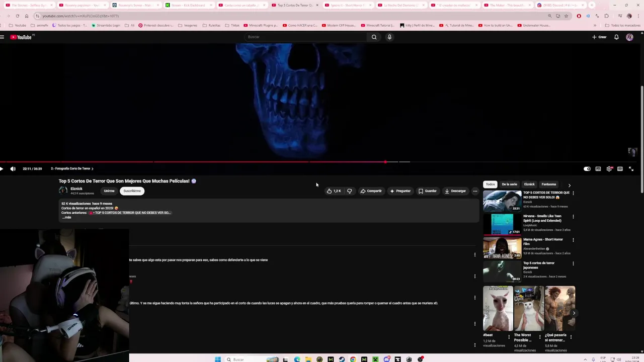Select the 'De la serie' chip

point(509,184)
